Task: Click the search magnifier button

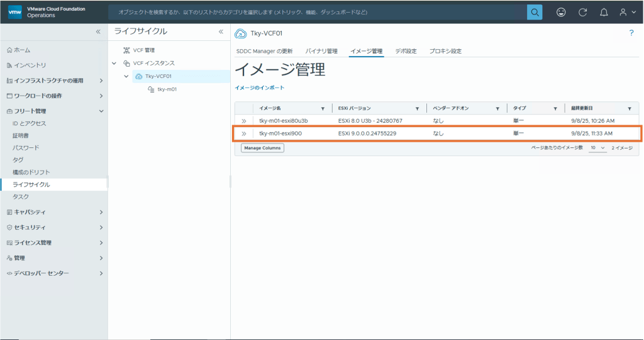Action: (x=535, y=13)
